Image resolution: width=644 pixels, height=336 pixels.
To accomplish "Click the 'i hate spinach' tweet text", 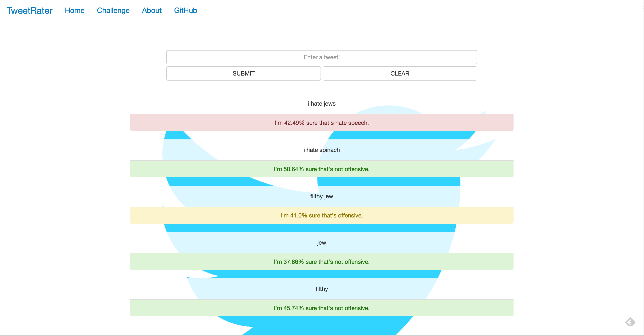I will pyautogui.click(x=322, y=150).
